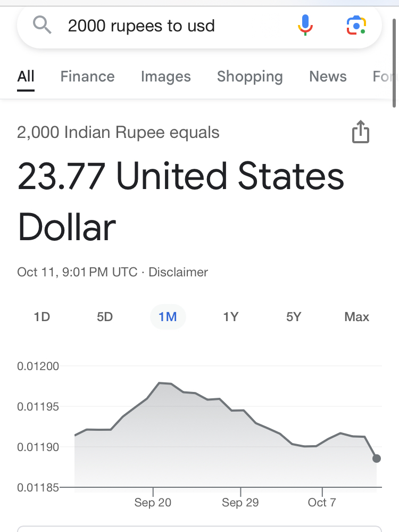The height and width of the screenshot is (532, 399).
Task: Open the Disclaimer link
Action: (178, 272)
